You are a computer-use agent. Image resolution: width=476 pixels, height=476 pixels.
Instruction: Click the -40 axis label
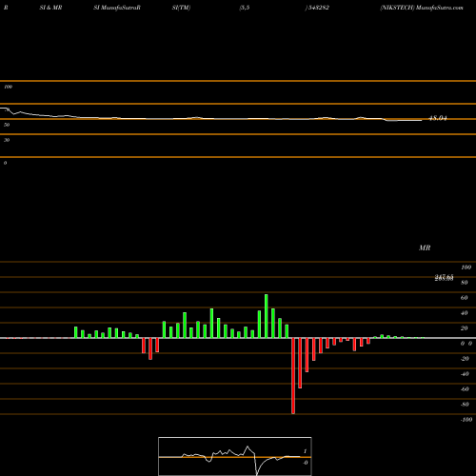click(x=465, y=374)
